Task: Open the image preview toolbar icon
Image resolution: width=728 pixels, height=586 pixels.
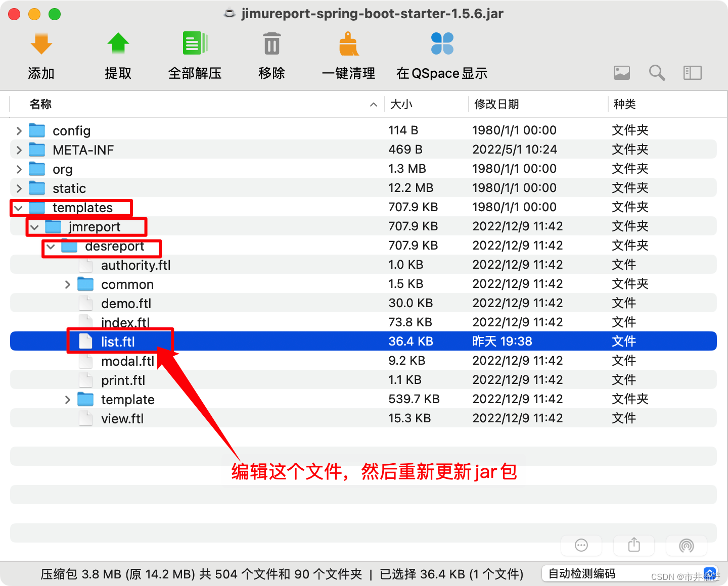Action: tap(622, 73)
